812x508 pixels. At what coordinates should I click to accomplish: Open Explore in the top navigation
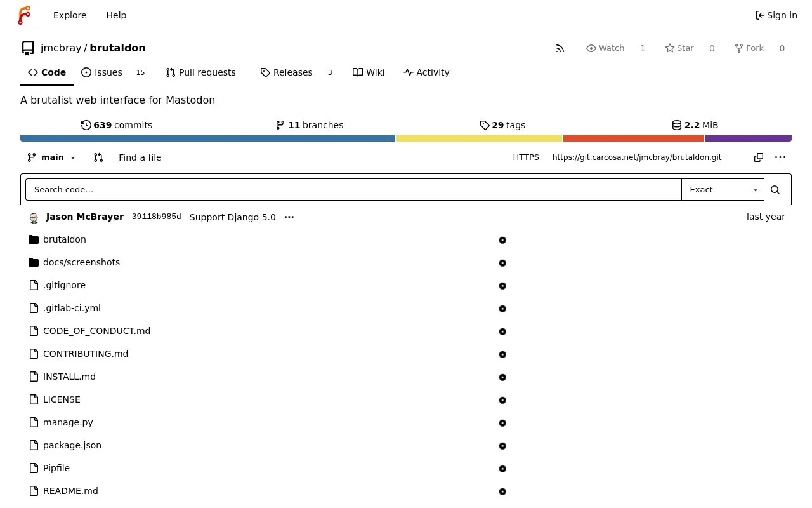coord(70,15)
